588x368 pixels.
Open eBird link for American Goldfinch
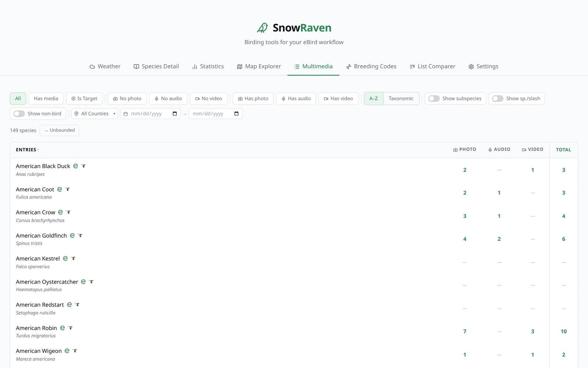(x=72, y=236)
